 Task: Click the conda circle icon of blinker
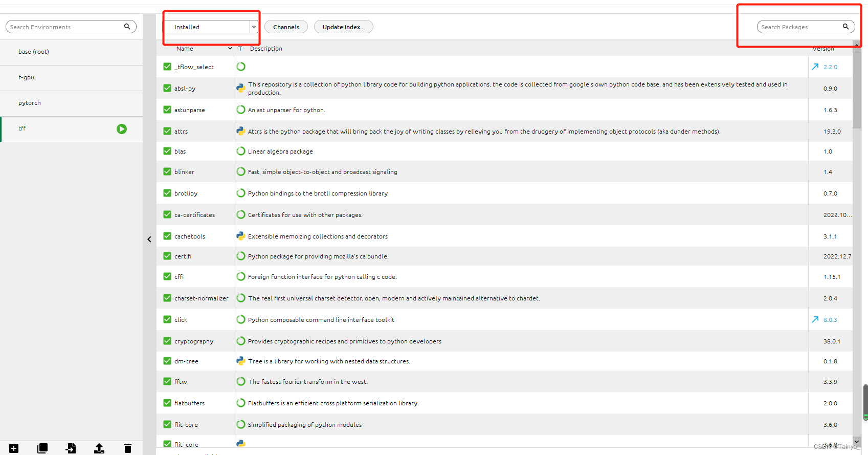click(x=241, y=171)
